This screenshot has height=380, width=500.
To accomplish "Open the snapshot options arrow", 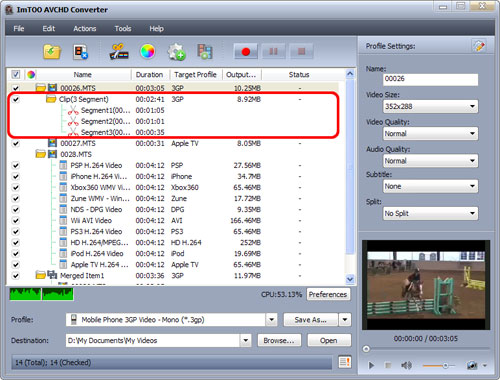I will [x=485, y=365].
